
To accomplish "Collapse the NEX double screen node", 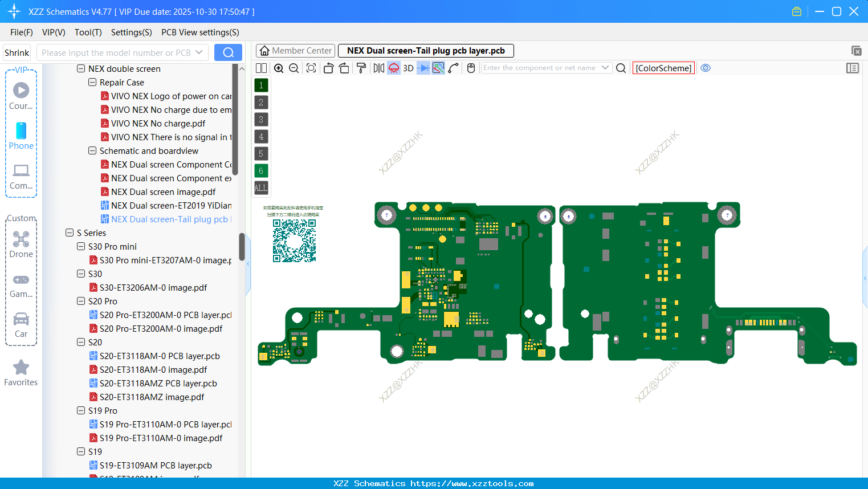I will 80,68.
